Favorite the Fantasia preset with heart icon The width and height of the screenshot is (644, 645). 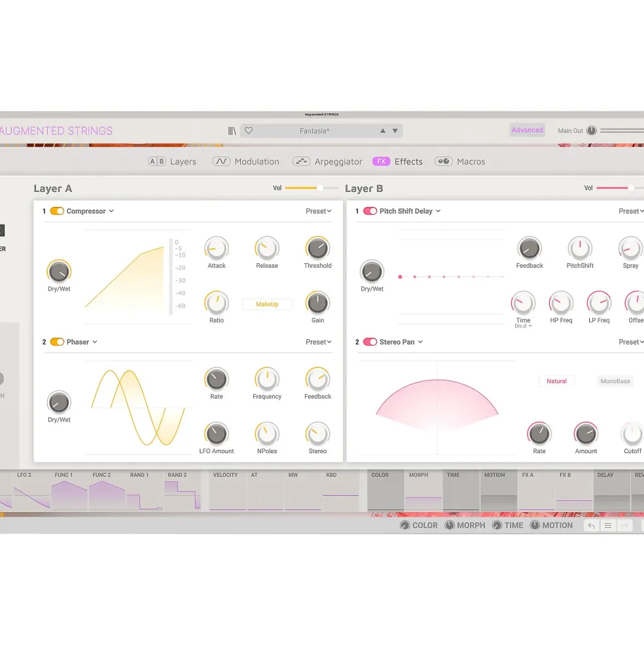(249, 131)
